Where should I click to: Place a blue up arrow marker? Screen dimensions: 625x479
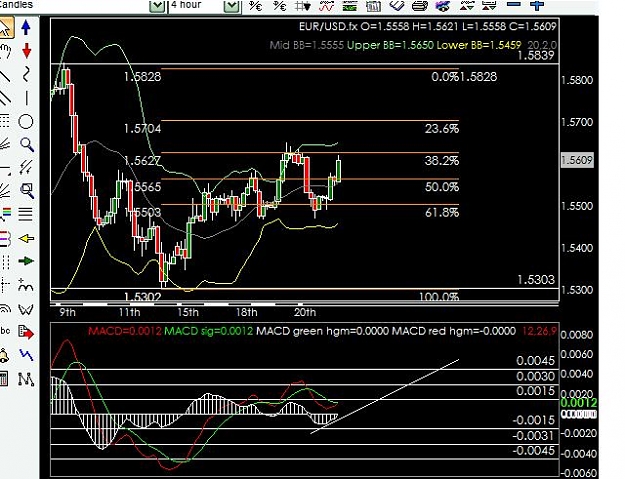26,27
